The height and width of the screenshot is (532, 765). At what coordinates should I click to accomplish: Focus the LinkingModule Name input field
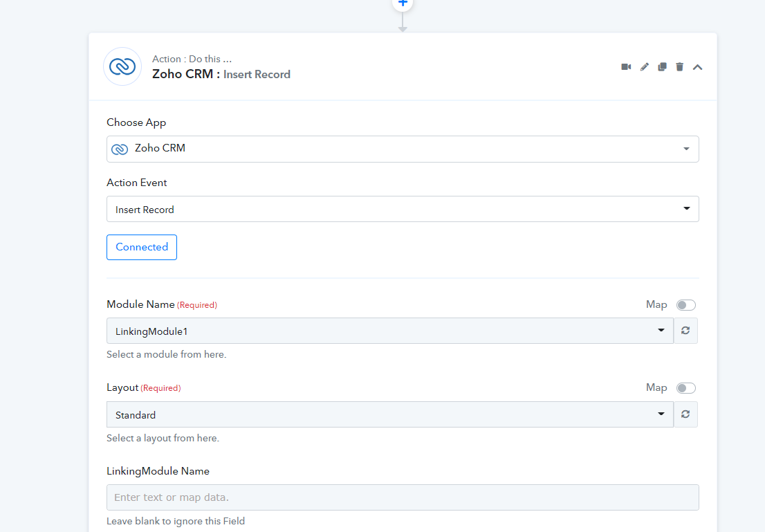pos(403,497)
